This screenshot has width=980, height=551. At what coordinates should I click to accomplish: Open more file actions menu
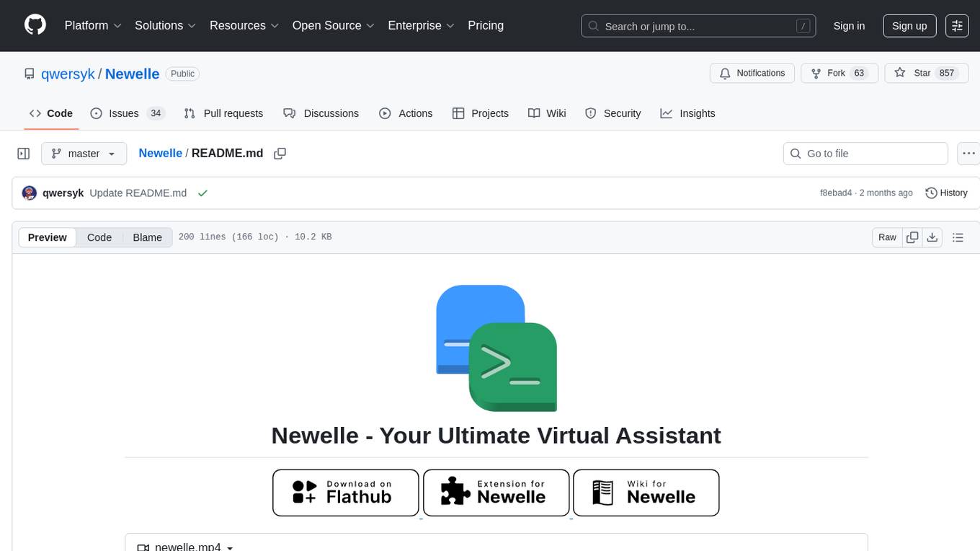(968, 154)
